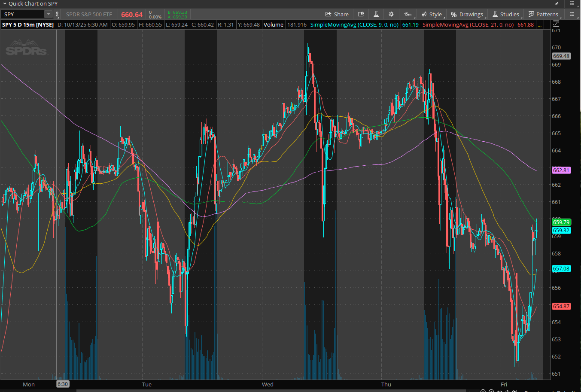The image size is (581, 392).
Task: Open the Drawings menu
Action: [467, 14]
